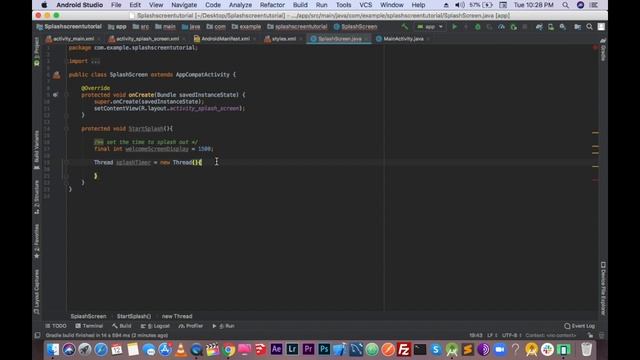Open the SDK Manager icon
Image resolution: width=640 pixels, height=360 pixels.
click(563, 27)
